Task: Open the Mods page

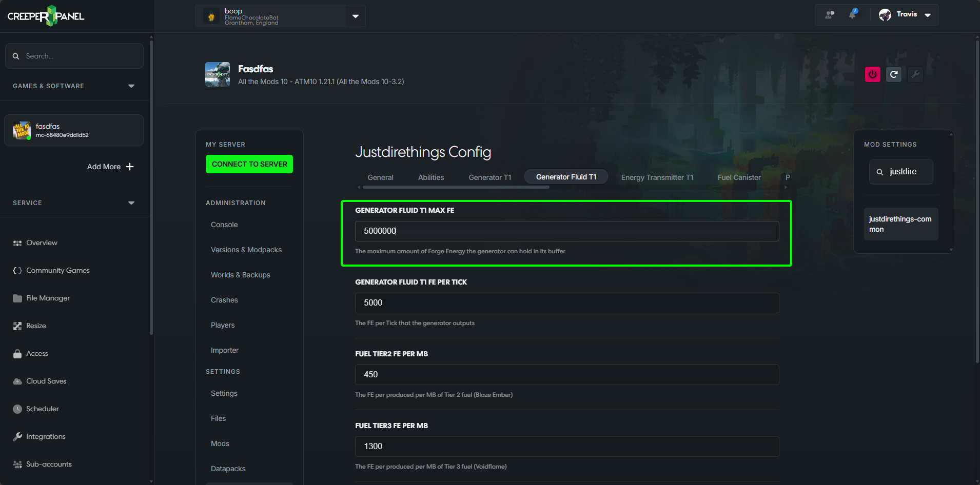Action: (x=220, y=443)
